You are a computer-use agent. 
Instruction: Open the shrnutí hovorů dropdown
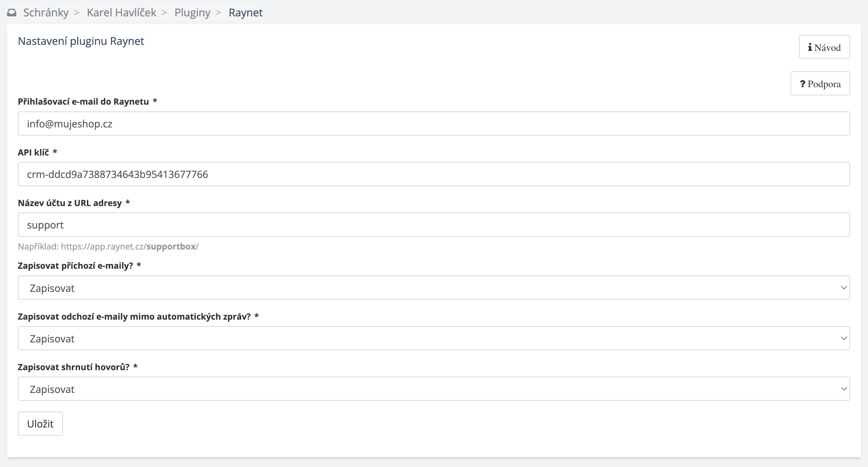[x=434, y=389]
